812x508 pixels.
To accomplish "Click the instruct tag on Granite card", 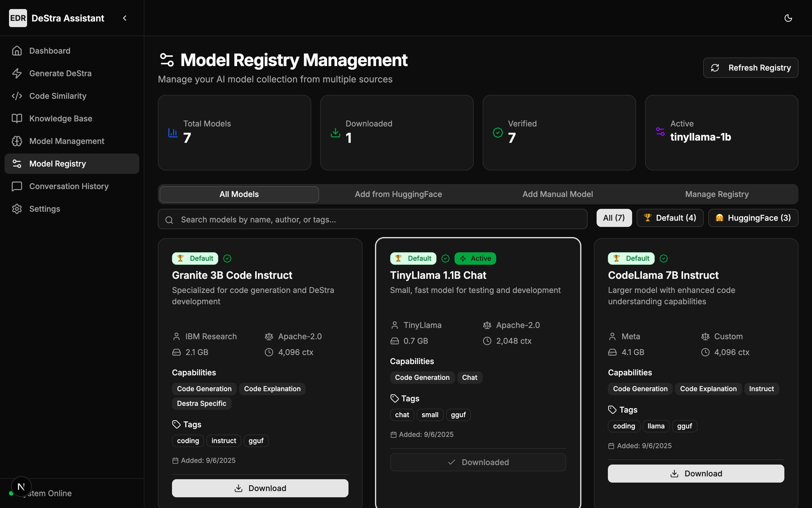I will [x=224, y=441].
